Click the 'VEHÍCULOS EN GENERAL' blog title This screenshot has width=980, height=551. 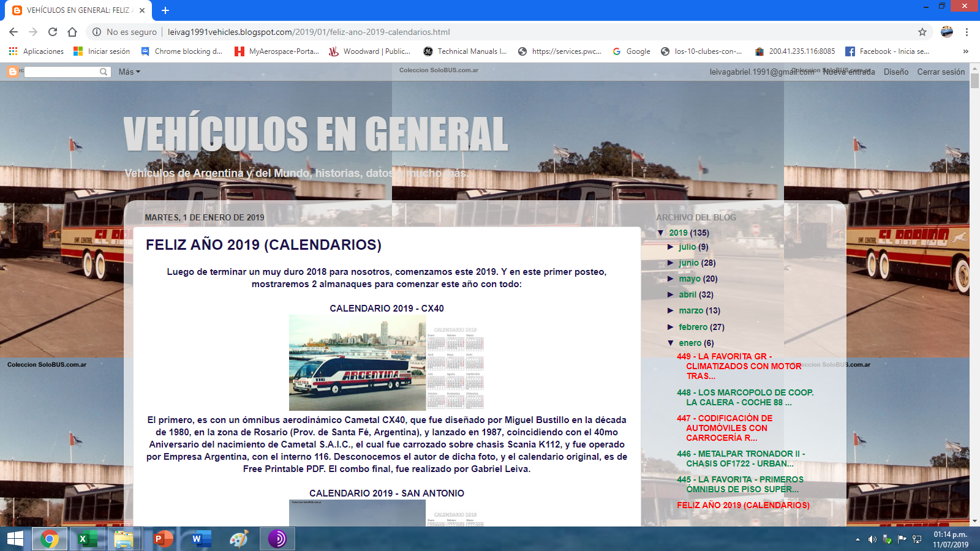[316, 134]
